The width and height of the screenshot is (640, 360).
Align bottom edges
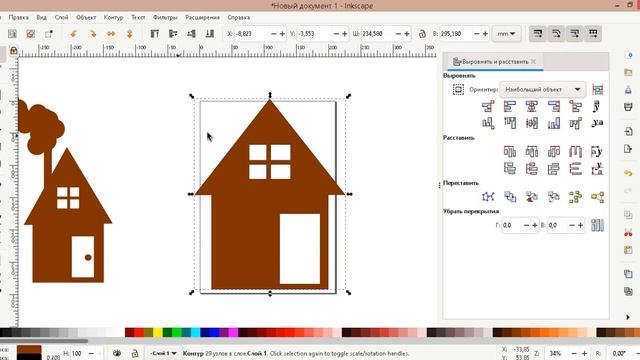coord(553,123)
